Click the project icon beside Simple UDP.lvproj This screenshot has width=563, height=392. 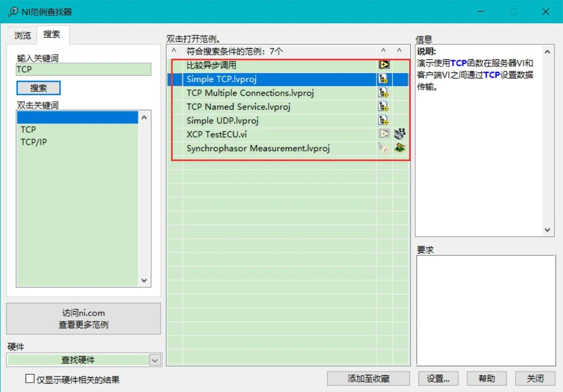[383, 120]
